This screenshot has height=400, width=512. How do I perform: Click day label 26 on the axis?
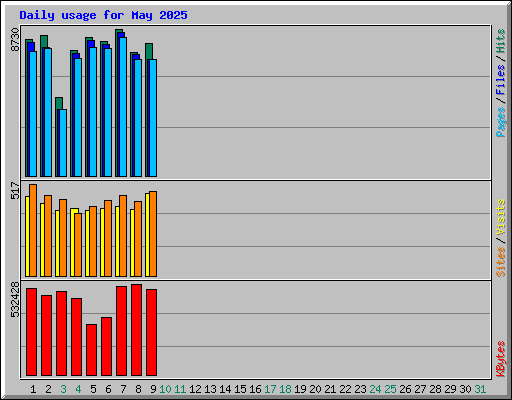coord(405,389)
